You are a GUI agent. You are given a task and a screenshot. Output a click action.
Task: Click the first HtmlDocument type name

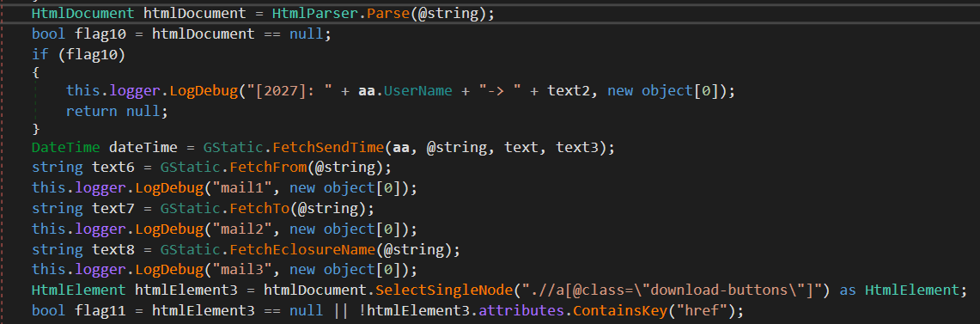pos(83,13)
